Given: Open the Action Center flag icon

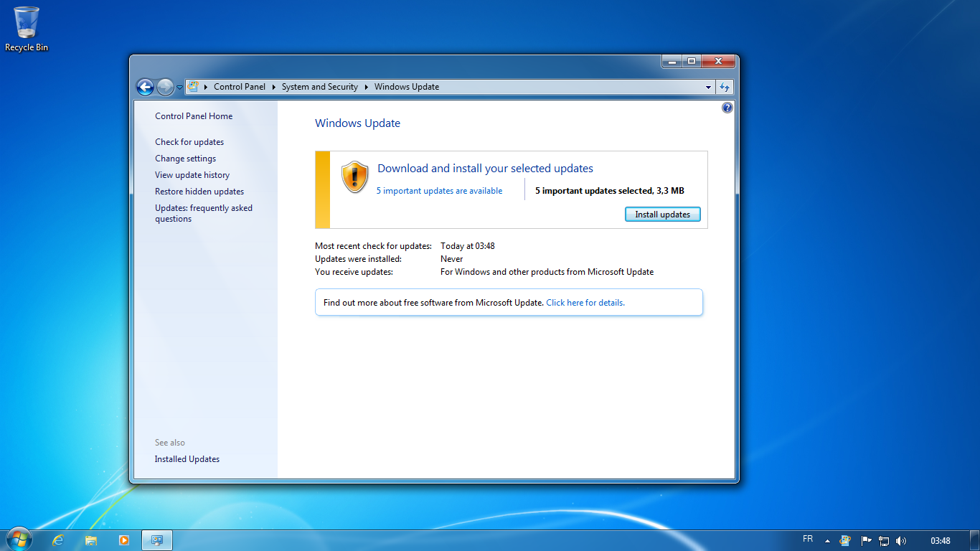Looking at the screenshot, I should pos(866,541).
